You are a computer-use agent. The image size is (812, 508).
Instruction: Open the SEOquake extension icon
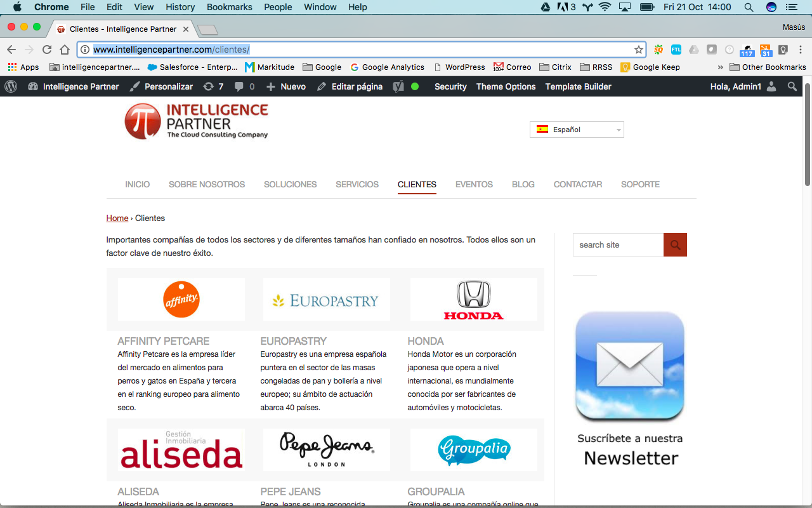[658, 49]
